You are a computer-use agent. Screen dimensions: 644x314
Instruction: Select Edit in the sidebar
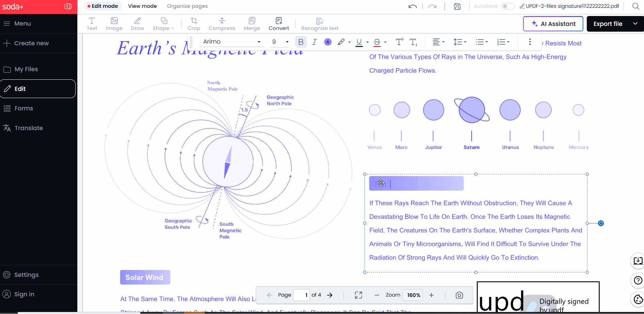[38, 89]
